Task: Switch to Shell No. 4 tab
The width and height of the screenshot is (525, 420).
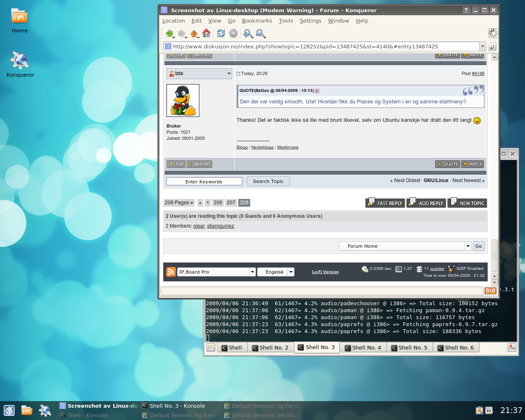Action: pyautogui.click(x=363, y=348)
